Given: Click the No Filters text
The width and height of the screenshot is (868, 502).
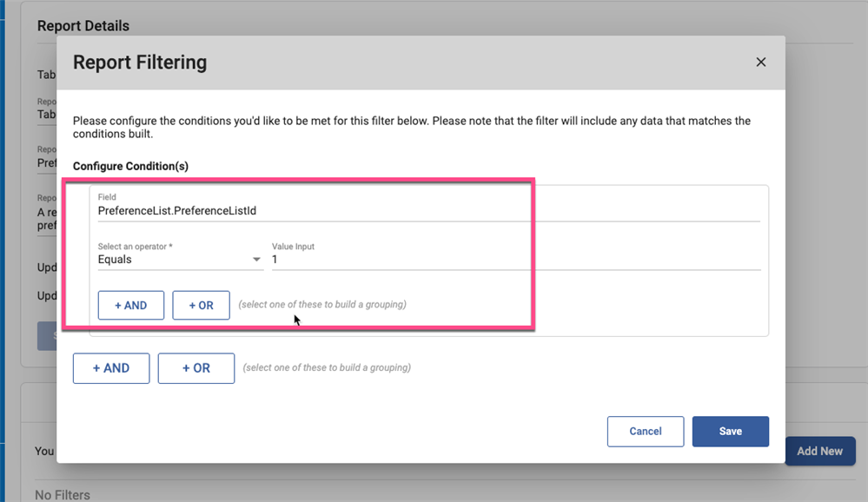Looking at the screenshot, I should [x=63, y=495].
